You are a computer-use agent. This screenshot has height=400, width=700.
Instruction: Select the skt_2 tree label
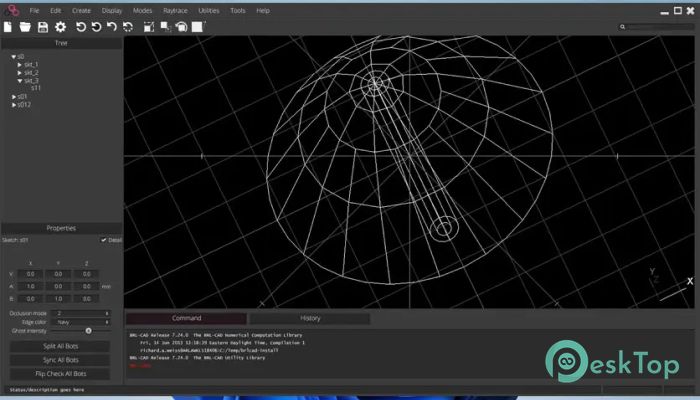pos(31,73)
